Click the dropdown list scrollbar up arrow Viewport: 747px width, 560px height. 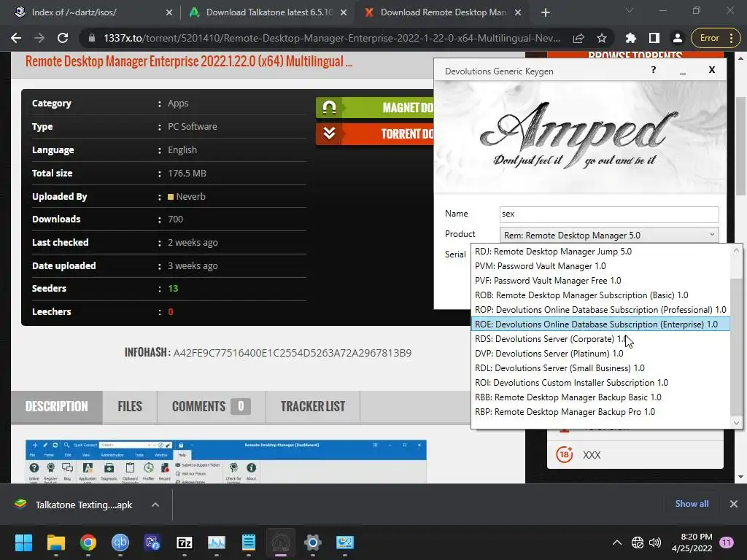coord(736,251)
